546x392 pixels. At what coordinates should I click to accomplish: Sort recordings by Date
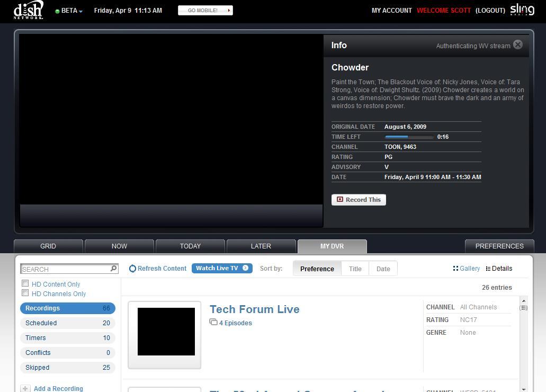click(x=383, y=269)
